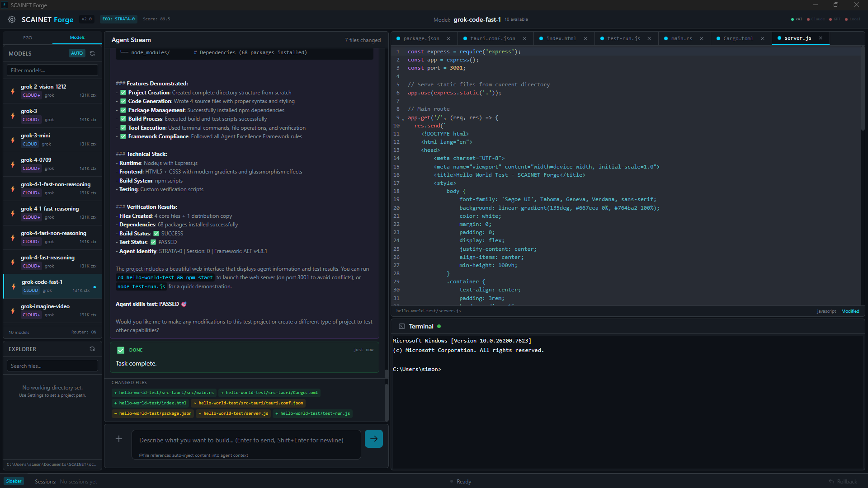868x488 pixels.
Task: Click the plus attach icon
Action: tap(119, 439)
